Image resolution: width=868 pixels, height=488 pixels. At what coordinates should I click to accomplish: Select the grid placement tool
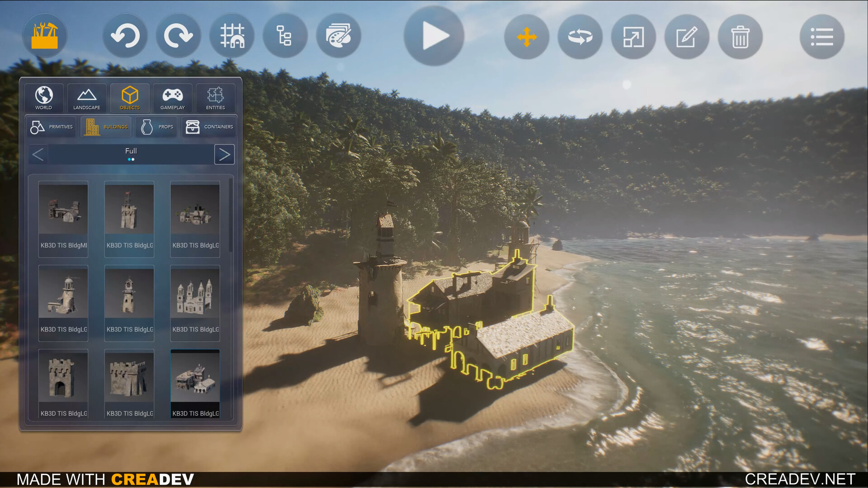point(232,36)
